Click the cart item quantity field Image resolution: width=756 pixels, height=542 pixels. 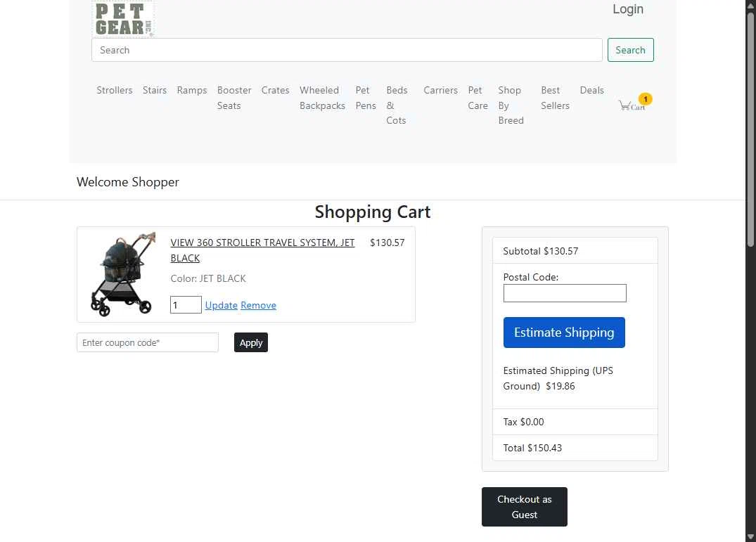186,305
